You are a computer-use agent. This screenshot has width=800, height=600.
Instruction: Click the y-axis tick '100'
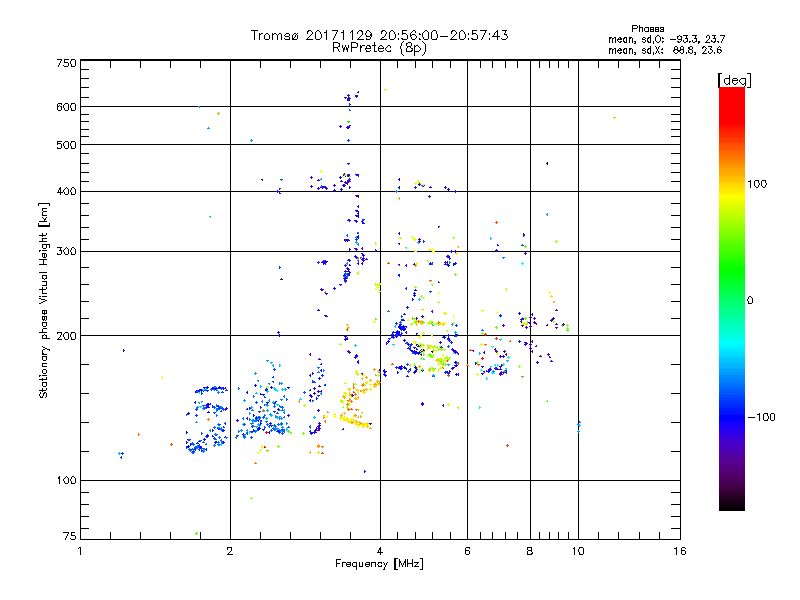[67, 481]
